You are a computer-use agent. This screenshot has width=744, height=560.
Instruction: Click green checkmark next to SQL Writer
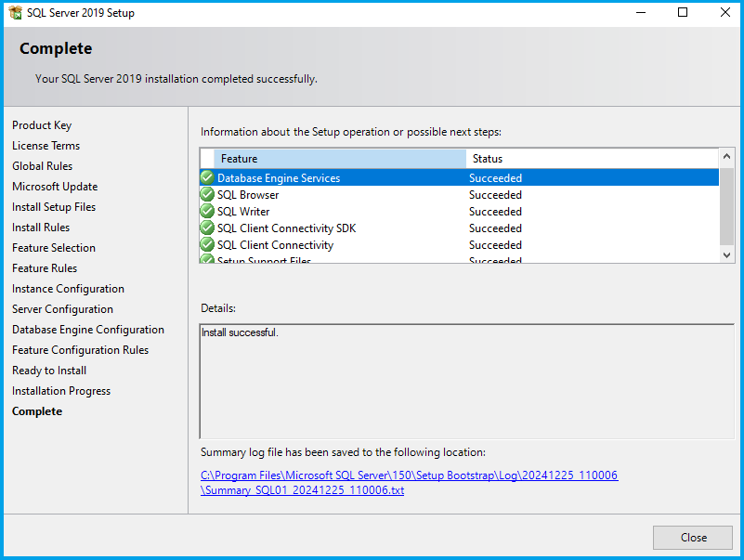[207, 212]
